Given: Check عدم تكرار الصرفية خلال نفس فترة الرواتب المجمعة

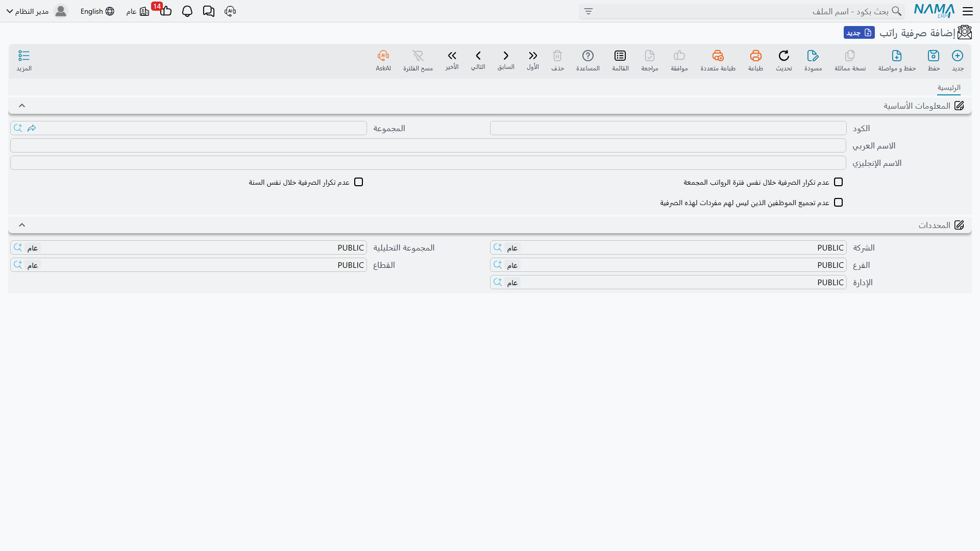Looking at the screenshot, I should click(838, 182).
